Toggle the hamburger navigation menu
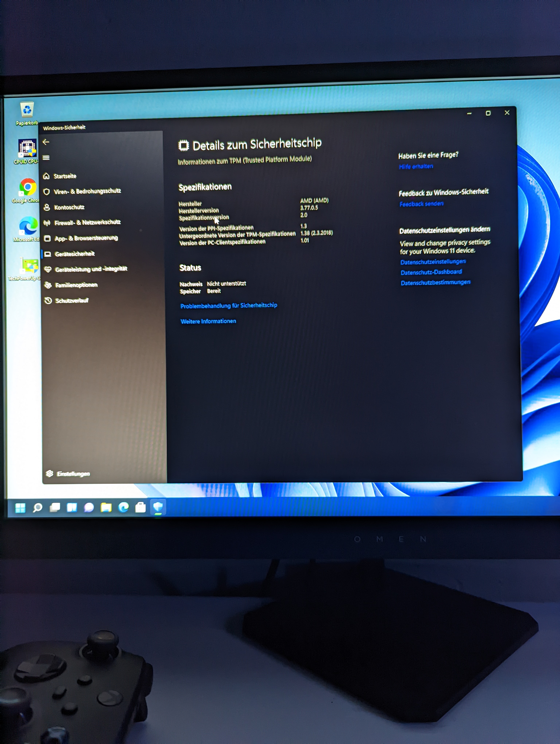560x744 pixels. [46, 158]
